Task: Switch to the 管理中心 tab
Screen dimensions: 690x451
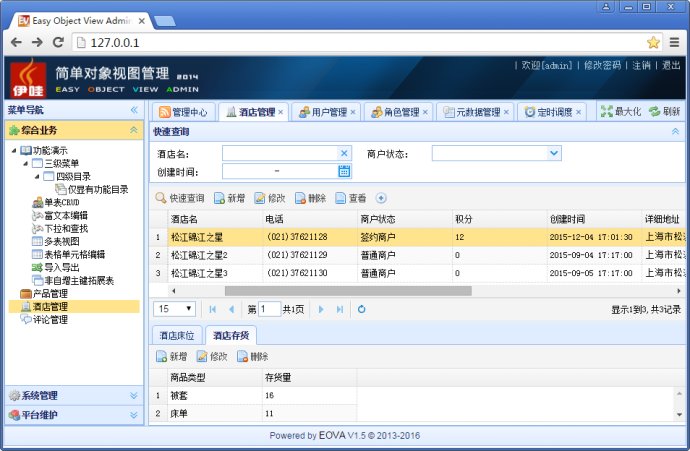Action: [183, 112]
